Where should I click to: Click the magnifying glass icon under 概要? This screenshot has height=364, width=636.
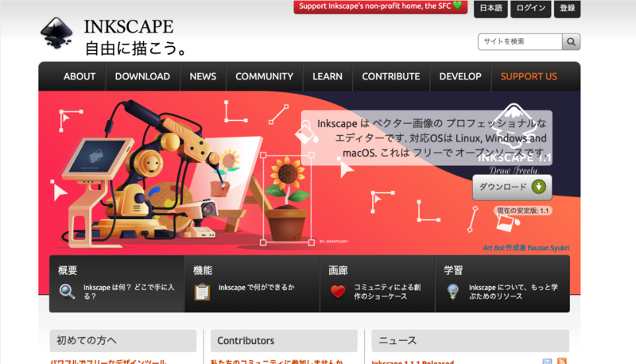(x=67, y=292)
